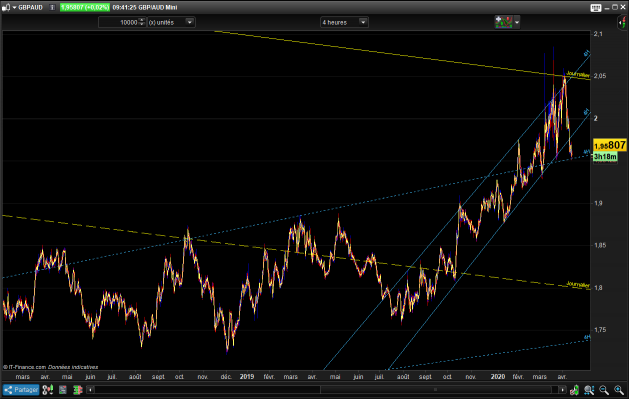This screenshot has width=629, height=399.
Task: Open the 4 heures timeframe dropdown
Action: coord(344,22)
